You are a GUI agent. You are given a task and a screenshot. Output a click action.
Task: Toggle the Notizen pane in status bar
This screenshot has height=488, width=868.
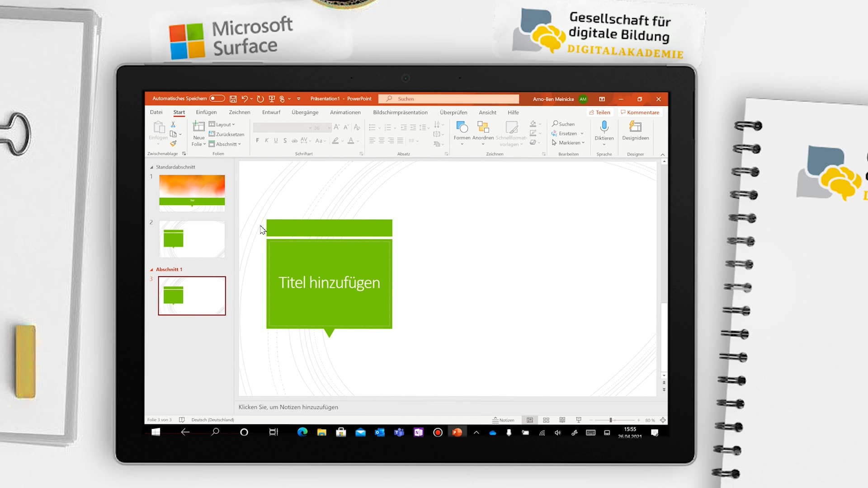[x=503, y=420]
